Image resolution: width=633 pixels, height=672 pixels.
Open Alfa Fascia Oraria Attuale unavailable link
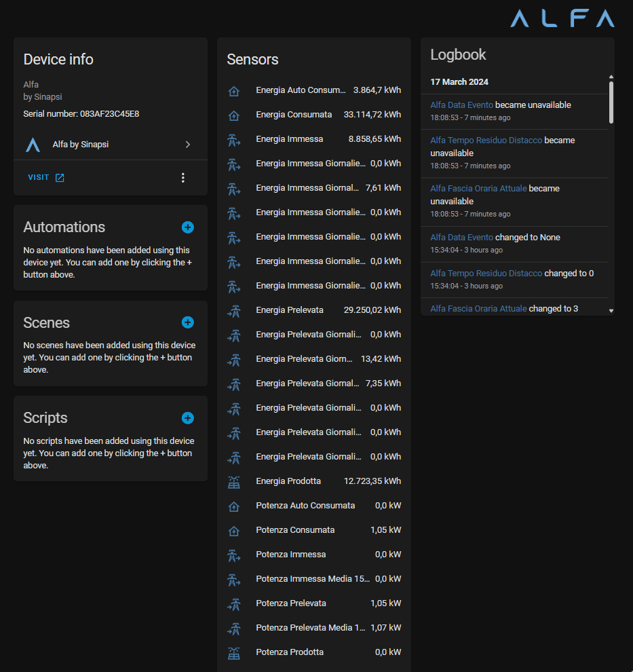[x=478, y=189]
